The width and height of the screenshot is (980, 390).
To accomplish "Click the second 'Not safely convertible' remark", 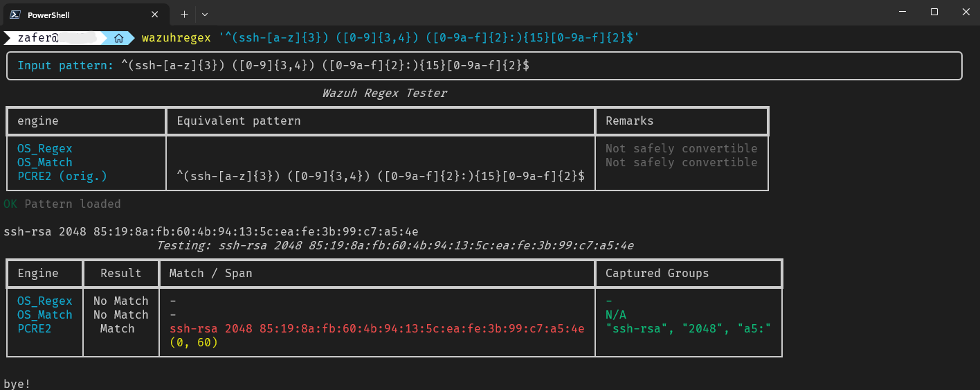I will click(x=682, y=162).
